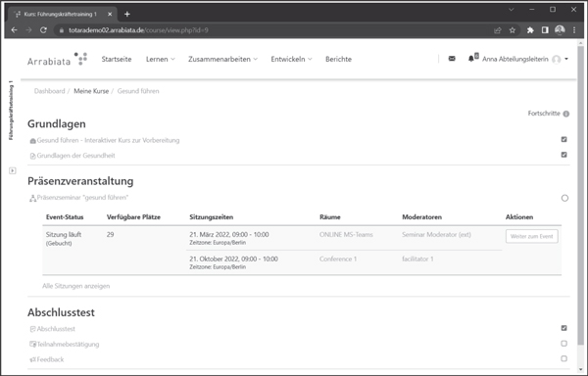Click the Weiter zum Event button

click(x=532, y=236)
